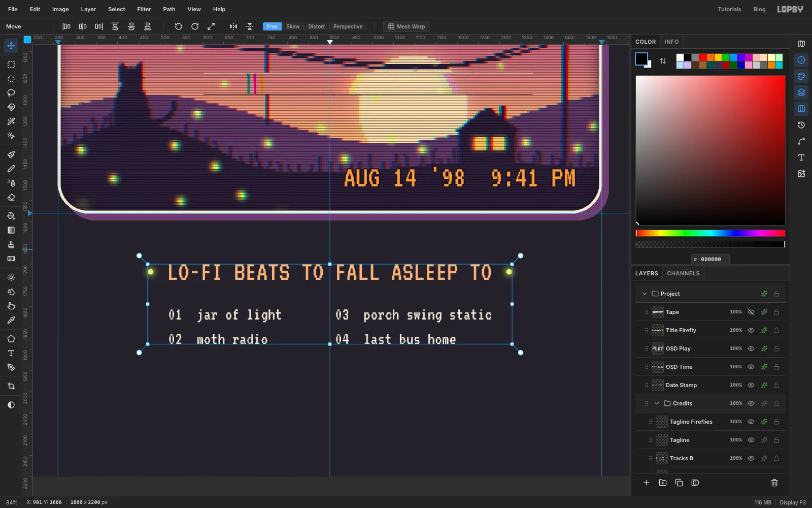Duplicate layer using copy icon

pos(679,483)
